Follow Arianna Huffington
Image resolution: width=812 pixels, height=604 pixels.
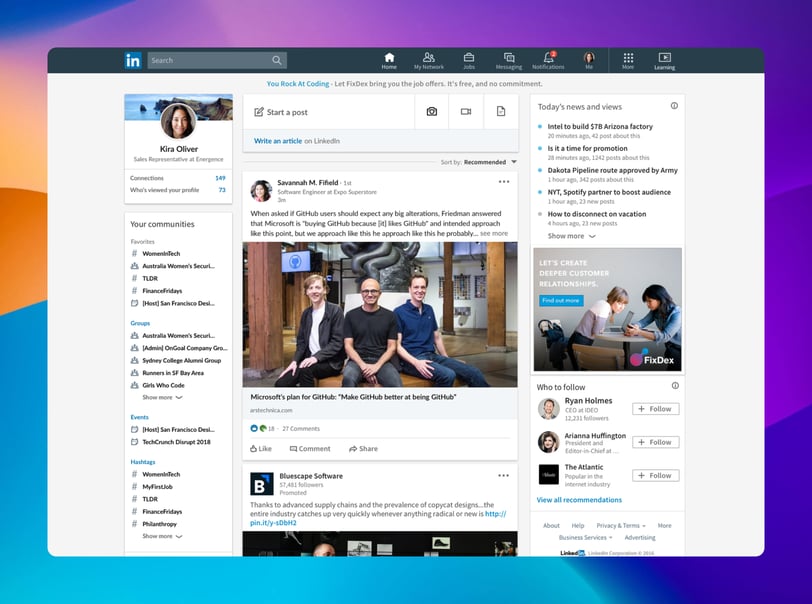click(x=656, y=442)
